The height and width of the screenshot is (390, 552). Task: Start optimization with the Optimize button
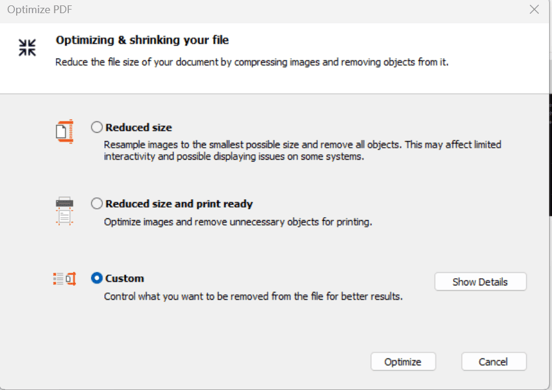[403, 361]
